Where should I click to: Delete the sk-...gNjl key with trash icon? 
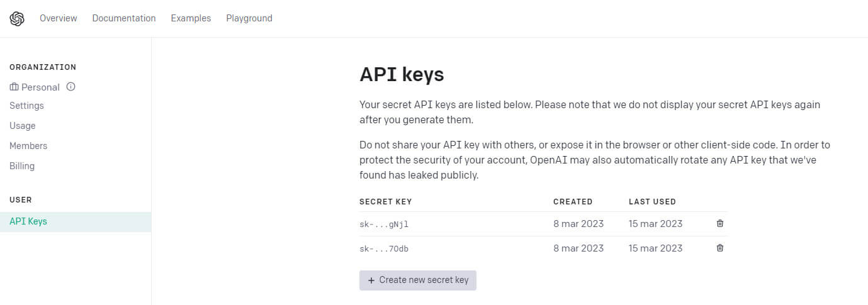[720, 223]
